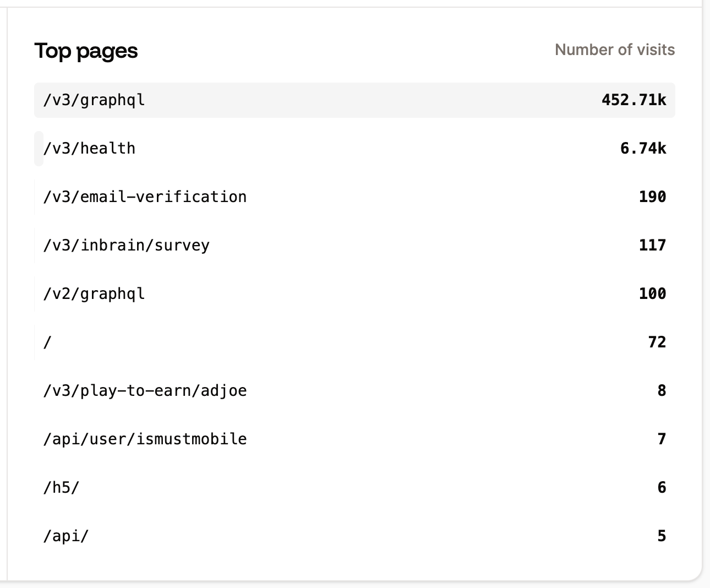Image resolution: width=710 pixels, height=588 pixels.
Task: Click the Top pages heading
Action: coord(86,50)
